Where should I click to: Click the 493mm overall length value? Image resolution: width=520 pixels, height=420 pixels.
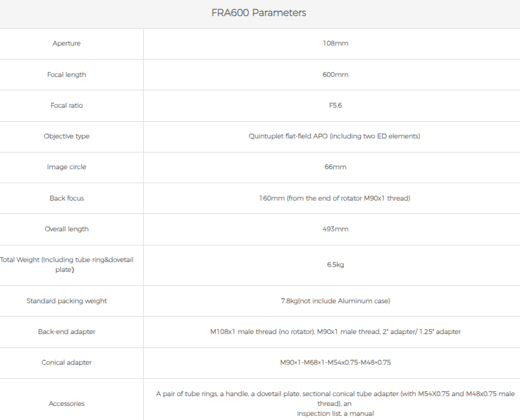(335, 229)
